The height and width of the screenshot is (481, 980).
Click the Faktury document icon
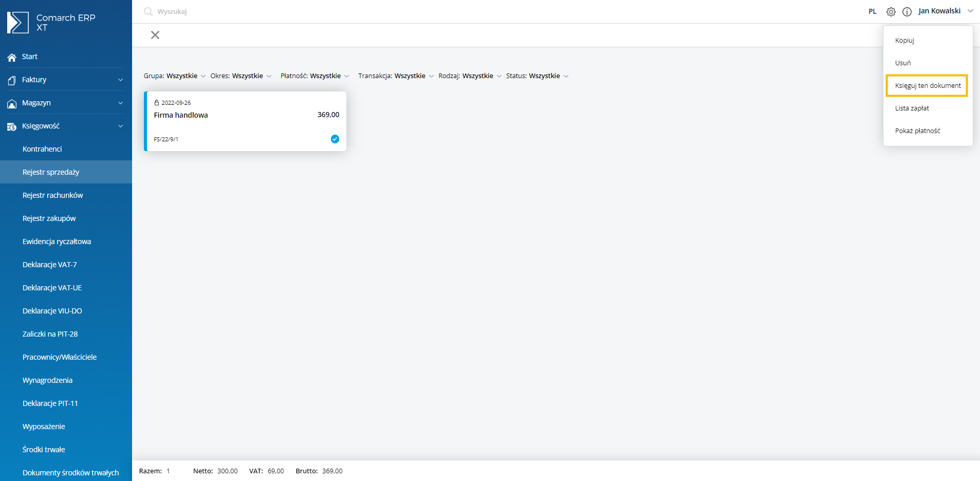[x=12, y=80]
